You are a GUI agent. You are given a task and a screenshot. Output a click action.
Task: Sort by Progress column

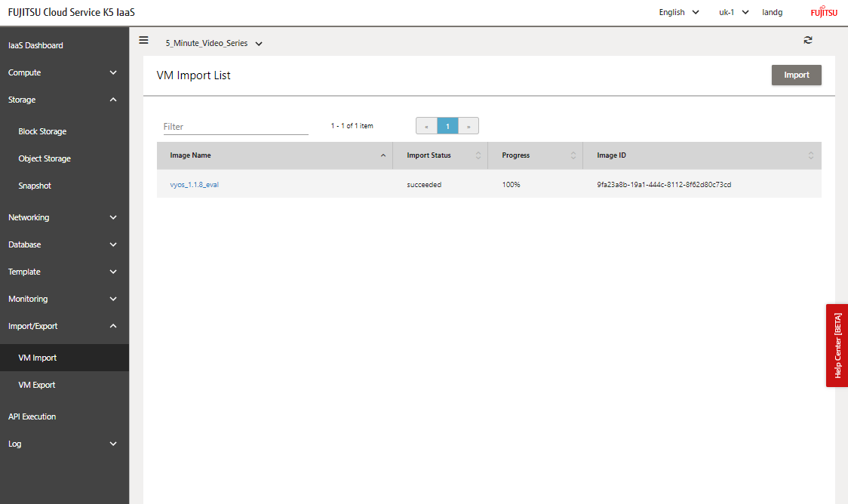[573, 155]
